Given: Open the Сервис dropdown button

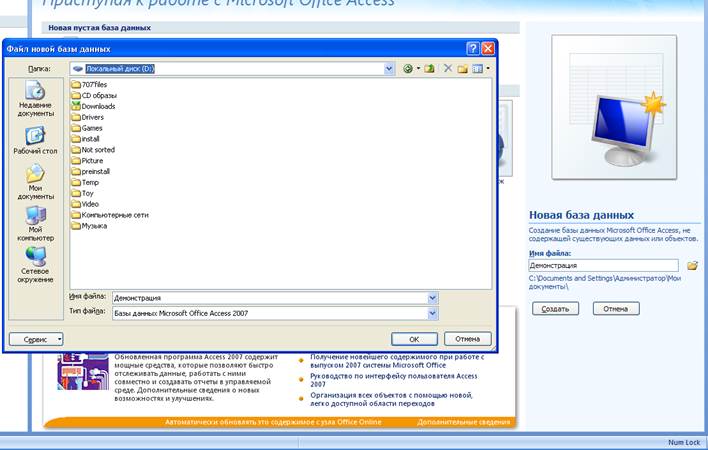Looking at the screenshot, I should tap(36, 339).
